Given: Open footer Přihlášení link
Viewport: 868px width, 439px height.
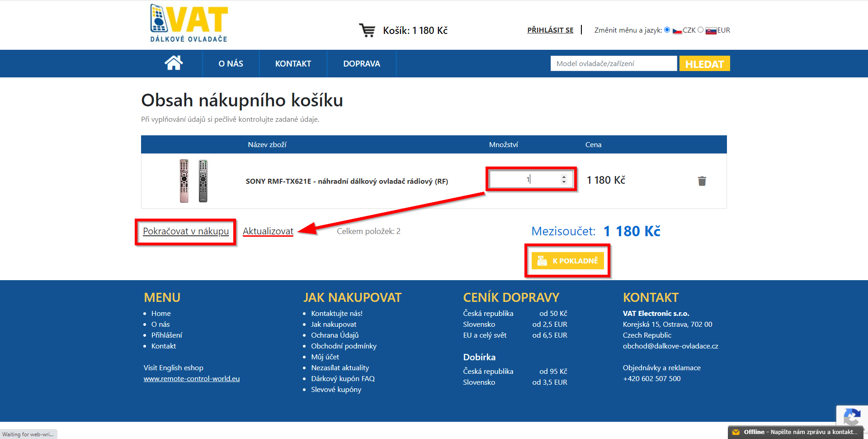Looking at the screenshot, I should point(167,335).
